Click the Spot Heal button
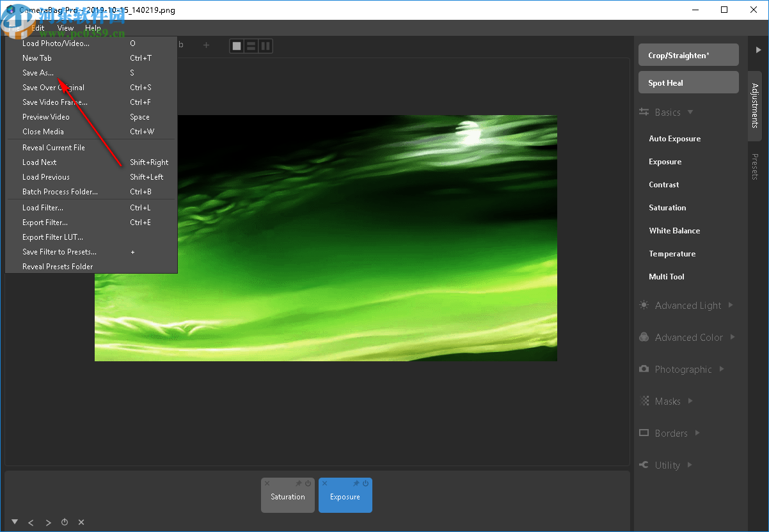This screenshot has height=532, width=769. tap(688, 83)
